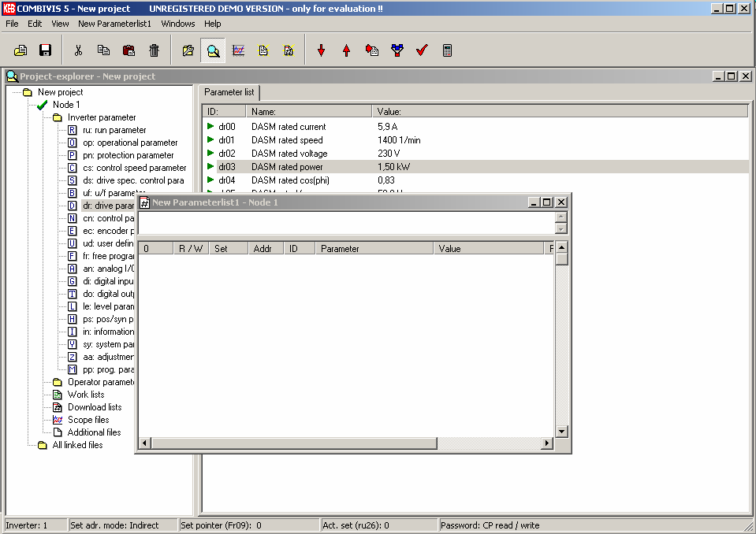Click the red up arrow upload icon

tap(346, 50)
